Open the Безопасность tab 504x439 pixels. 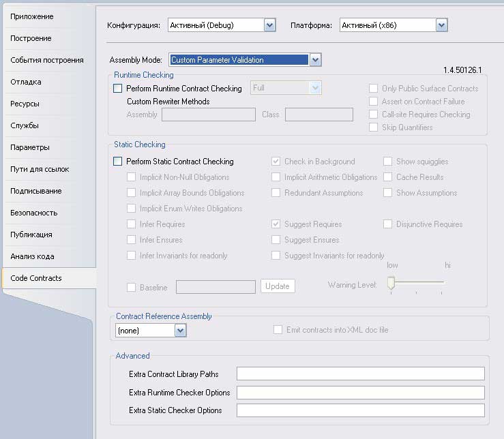[33, 213]
